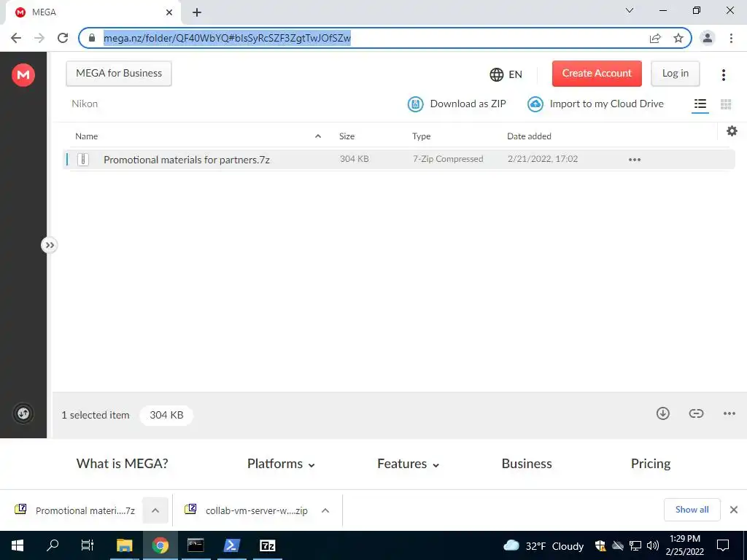Reload the current page
This screenshot has width=747, height=560.
click(63, 38)
